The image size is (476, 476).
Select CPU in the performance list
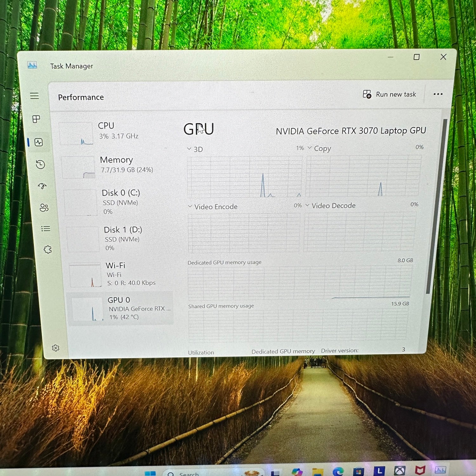117,131
